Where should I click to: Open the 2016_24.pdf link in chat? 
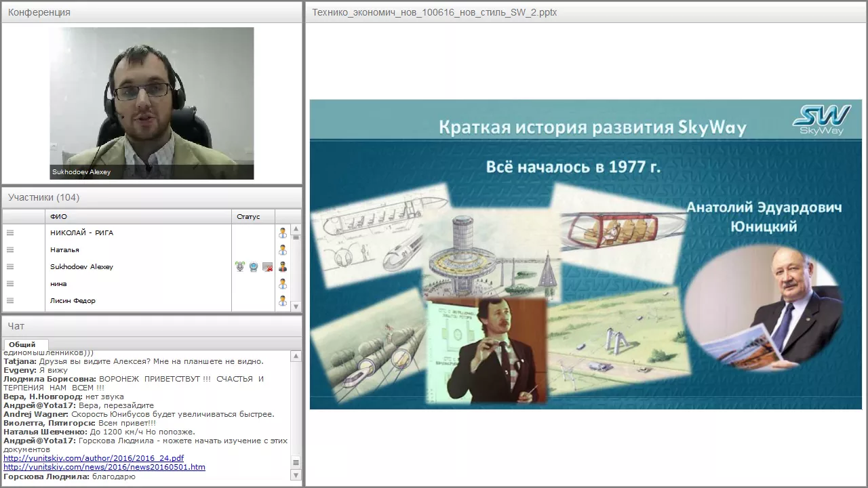(94, 458)
